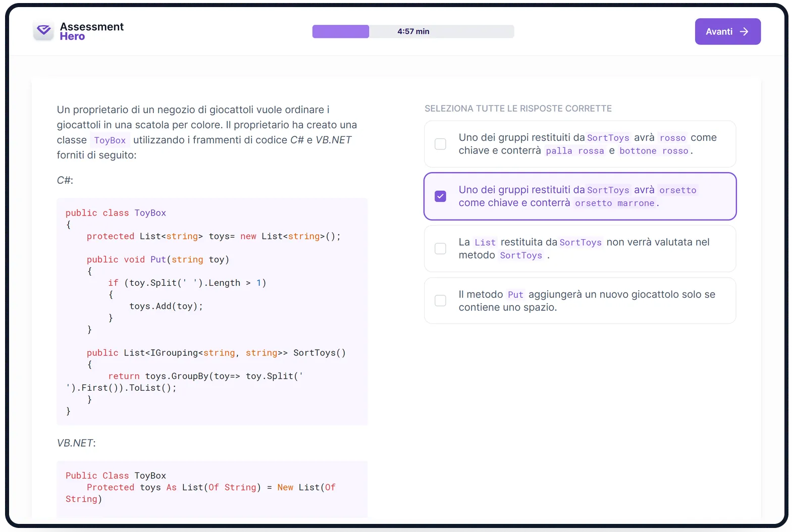Click the 'public void Put(string toy)' line

click(x=158, y=259)
